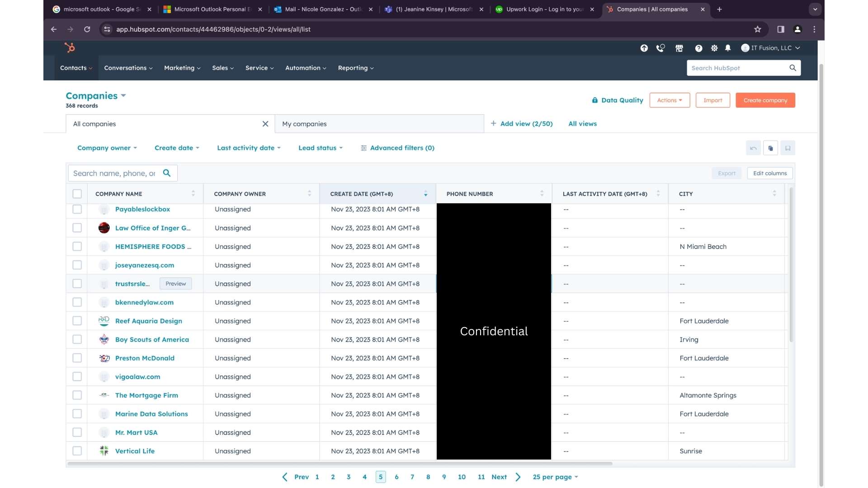Click the upgrade arrow icon
This screenshot has width=868, height=488.
644,48
